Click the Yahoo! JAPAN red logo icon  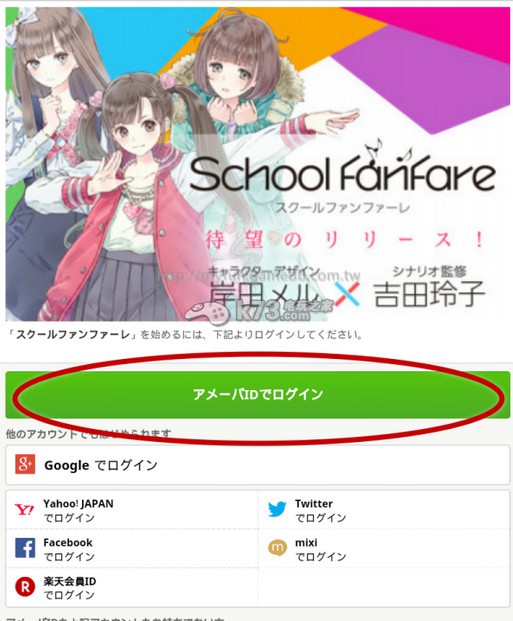click(25, 510)
